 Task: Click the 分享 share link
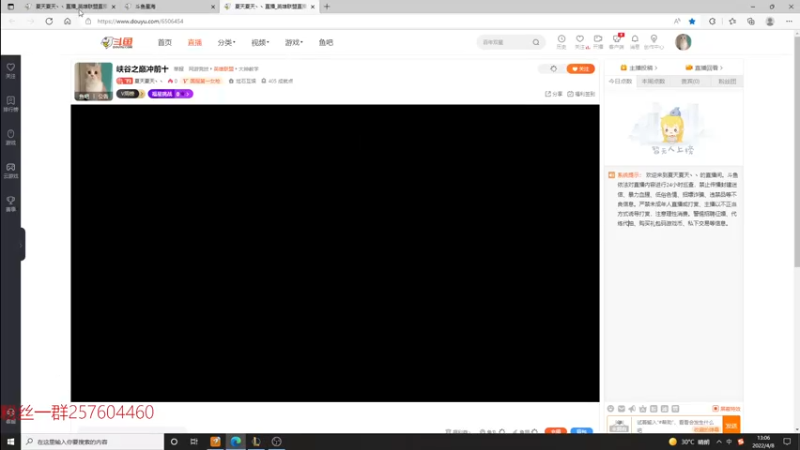point(554,94)
